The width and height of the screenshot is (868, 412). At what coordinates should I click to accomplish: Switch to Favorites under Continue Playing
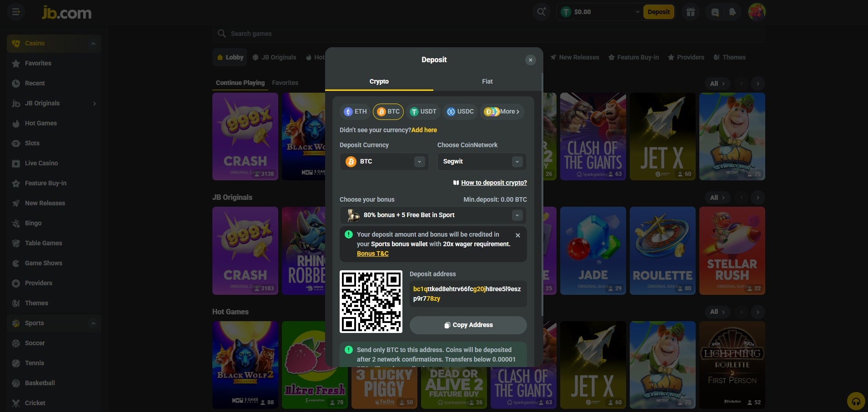coord(285,83)
